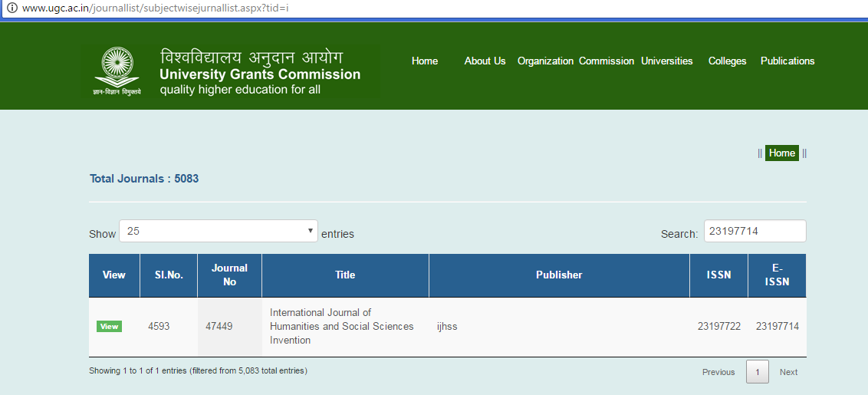Sort by the Journal No column header
The height and width of the screenshot is (395, 868).
[x=229, y=275]
